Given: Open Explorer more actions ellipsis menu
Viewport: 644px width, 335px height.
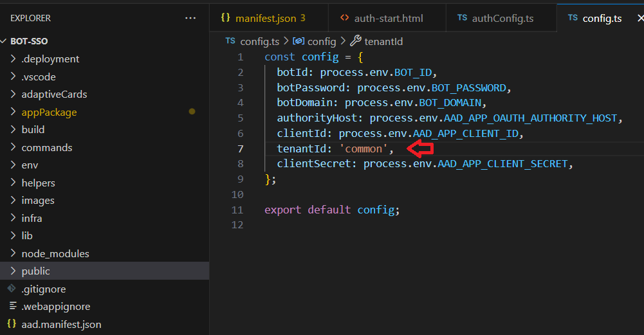Looking at the screenshot, I should pos(190,18).
